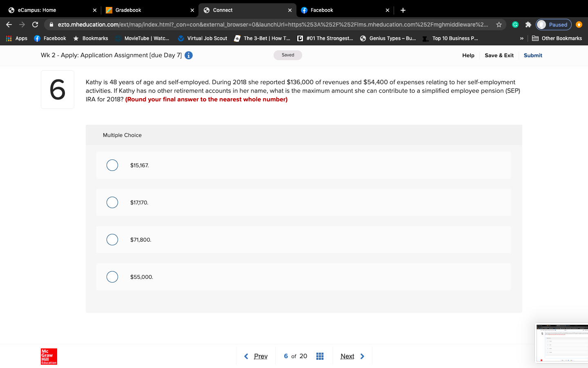
Task: Select the $15,167 answer option
Action: click(112, 165)
